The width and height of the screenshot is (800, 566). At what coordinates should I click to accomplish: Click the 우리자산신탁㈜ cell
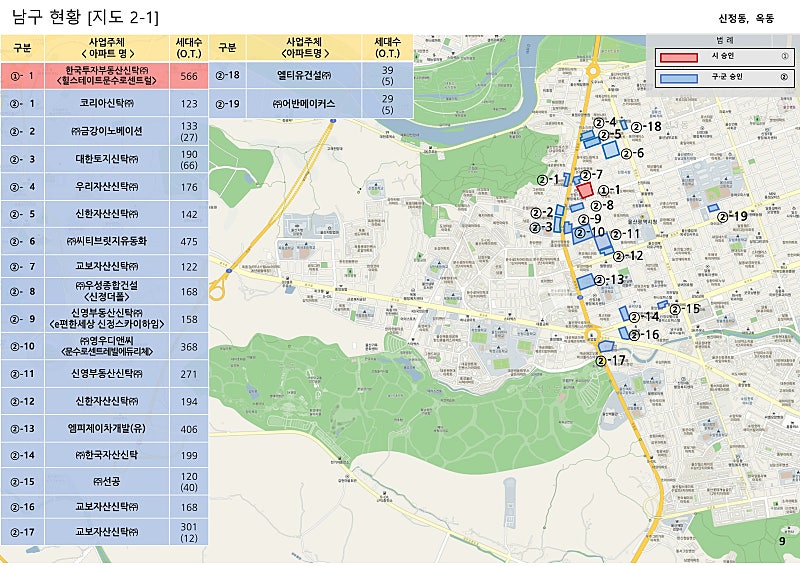107,187
